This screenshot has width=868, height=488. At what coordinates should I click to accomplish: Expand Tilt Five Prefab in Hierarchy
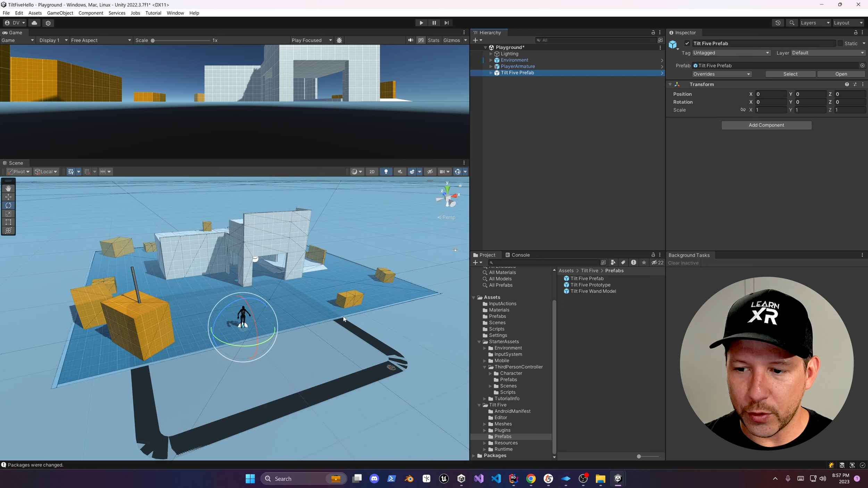491,73
